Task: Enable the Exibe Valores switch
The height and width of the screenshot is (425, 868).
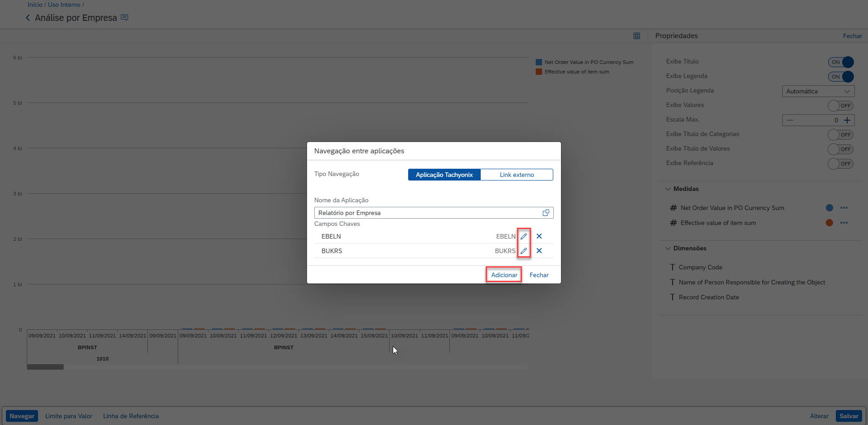Action: pos(840,106)
